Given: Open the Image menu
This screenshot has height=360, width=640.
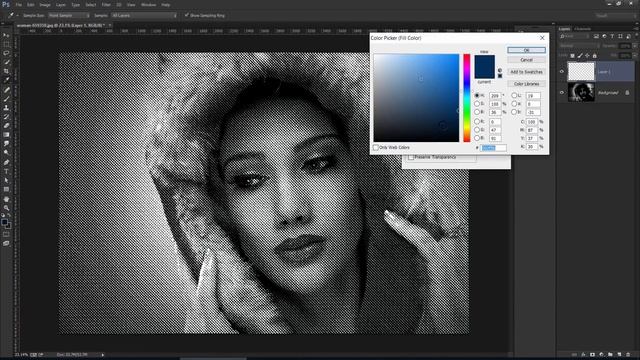Looking at the screenshot, I should (x=45, y=5).
